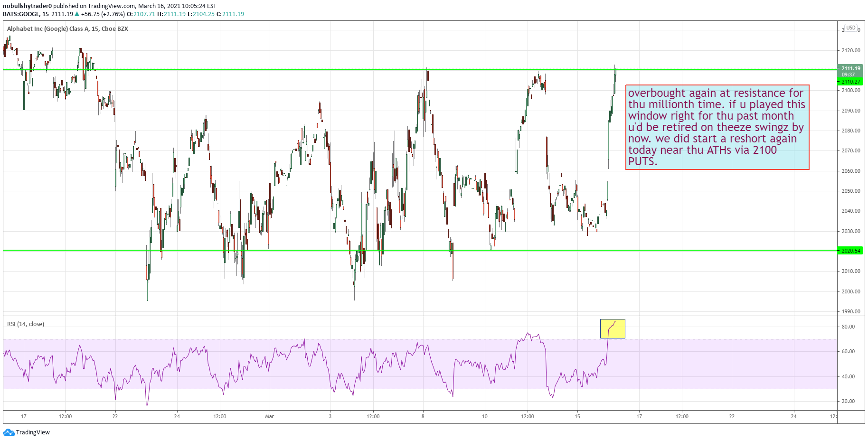The image size is (868, 441).
Task: Click the 2060.00 price axis label
Action: click(850, 171)
